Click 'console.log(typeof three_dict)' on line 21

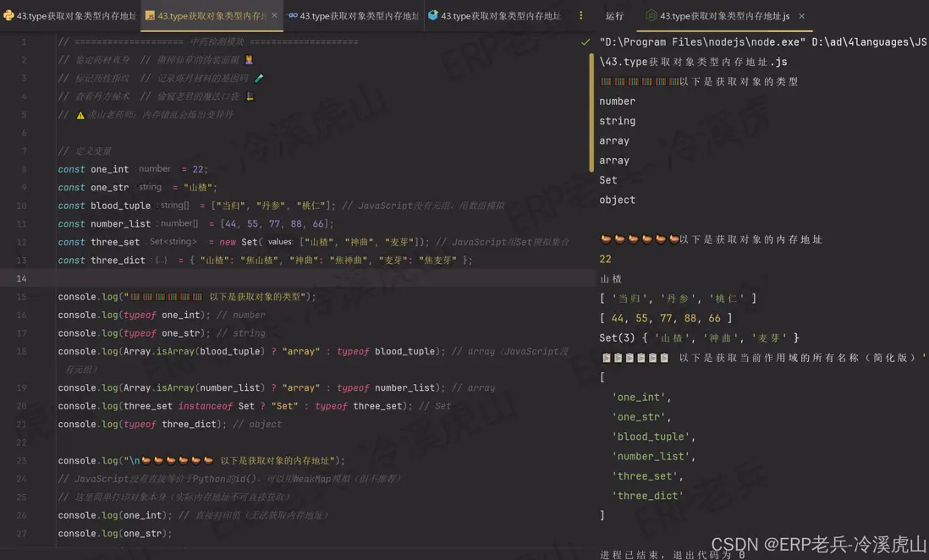[x=142, y=425]
